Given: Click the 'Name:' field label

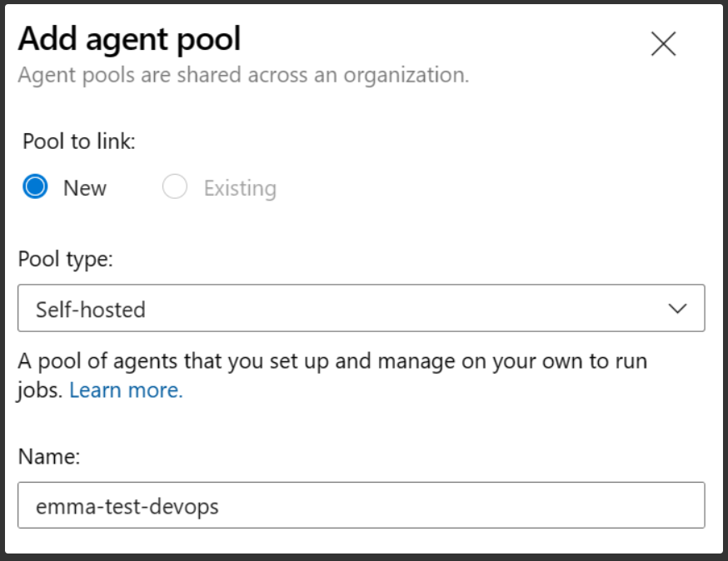Looking at the screenshot, I should pyautogui.click(x=49, y=457).
